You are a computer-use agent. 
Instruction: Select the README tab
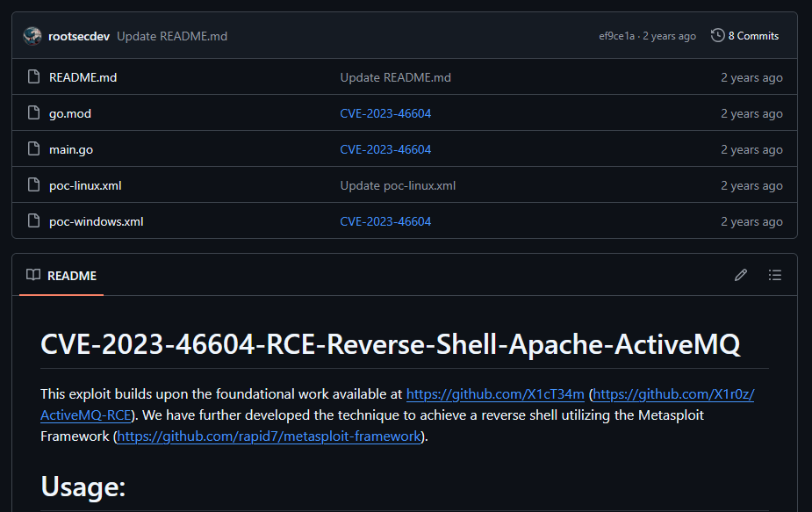coord(61,276)
